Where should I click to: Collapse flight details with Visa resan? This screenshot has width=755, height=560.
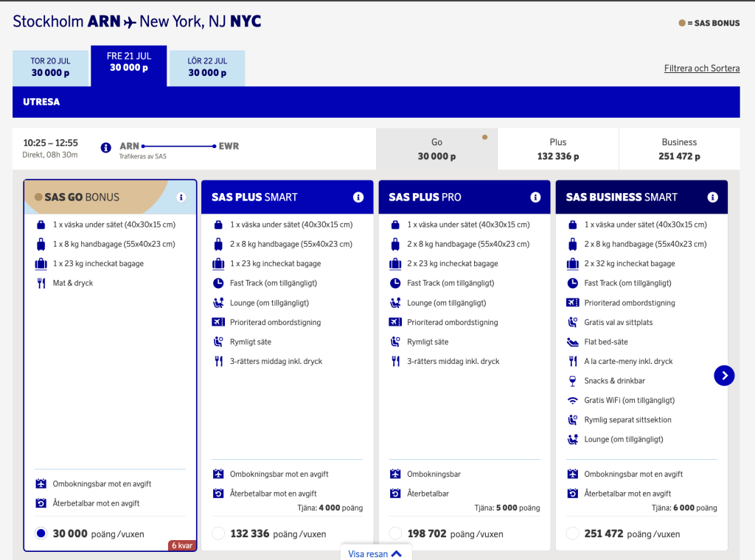click(x=375, y=554)
